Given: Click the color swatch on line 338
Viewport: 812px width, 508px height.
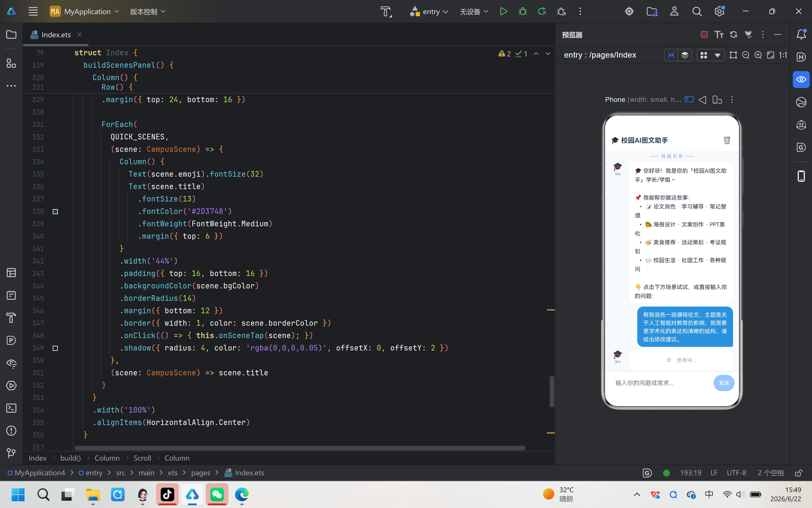Looking at the screenshot, I should tap(55, 212).
